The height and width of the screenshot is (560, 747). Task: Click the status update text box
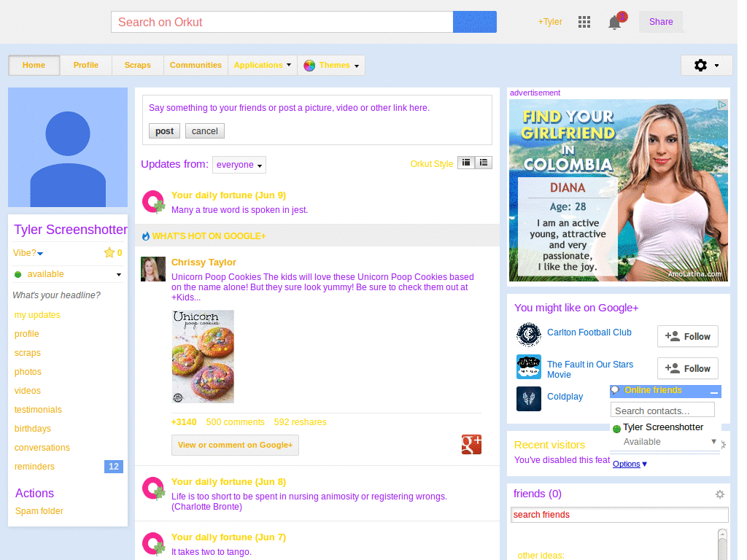point(317,108)
